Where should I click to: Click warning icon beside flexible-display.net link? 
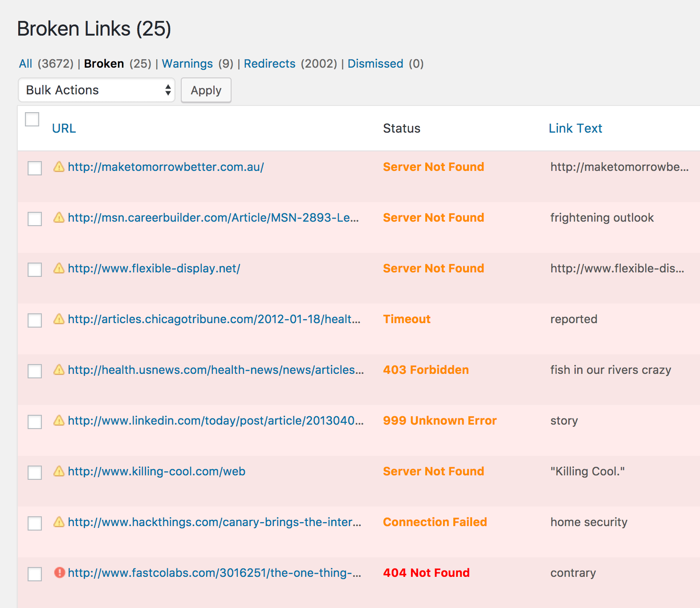[59, 268]
